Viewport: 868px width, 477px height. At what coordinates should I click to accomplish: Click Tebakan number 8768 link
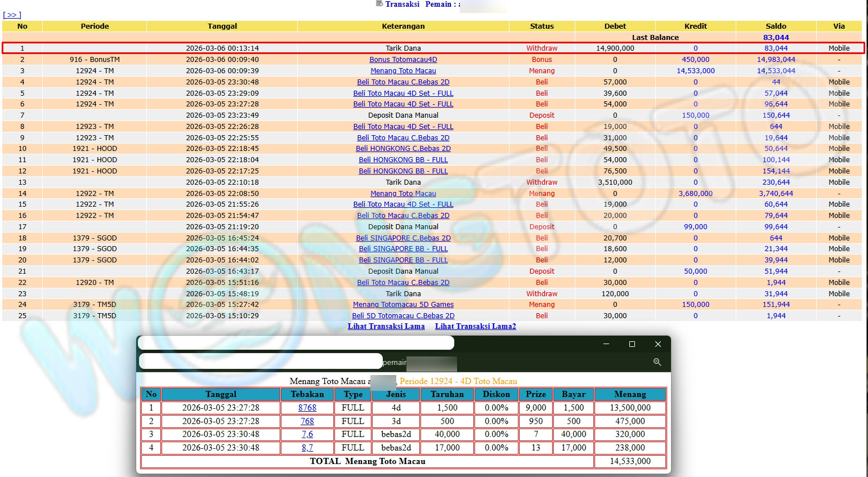point(307,408)
